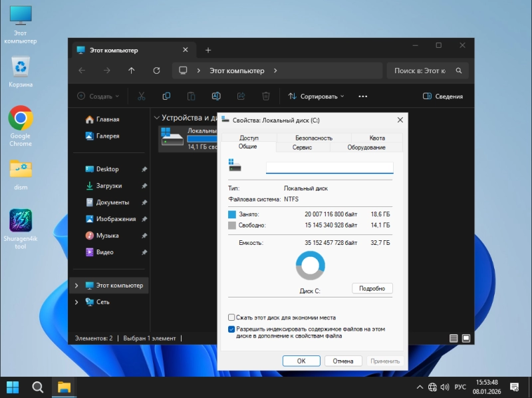The width and height of the screenshot is (532, 398).
Task: Switch to the Безопасность tab
Action: click(313, 138)
